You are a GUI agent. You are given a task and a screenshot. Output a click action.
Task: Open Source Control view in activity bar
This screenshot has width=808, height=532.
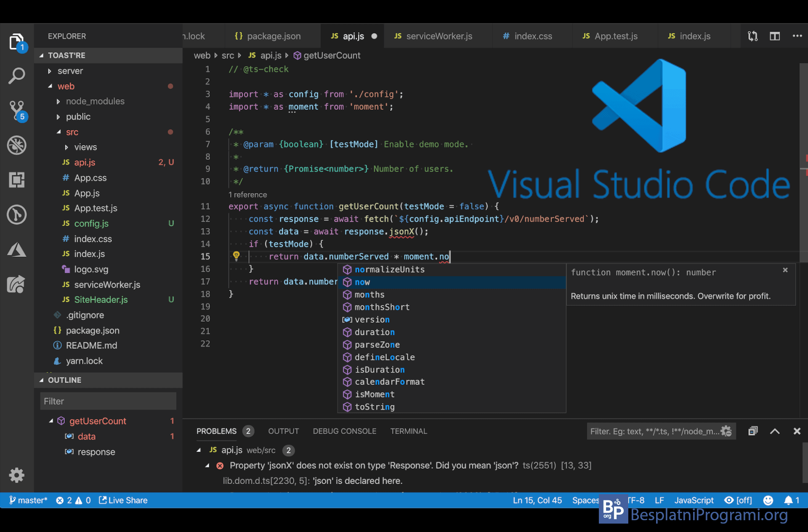pos(17,110)
